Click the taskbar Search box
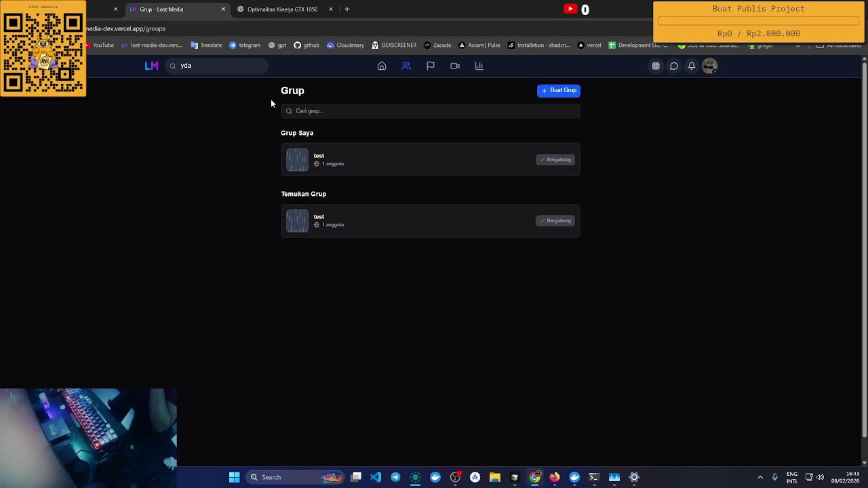Image resolution: width=868 pixels, height=488 pixels. coord(295,477)
